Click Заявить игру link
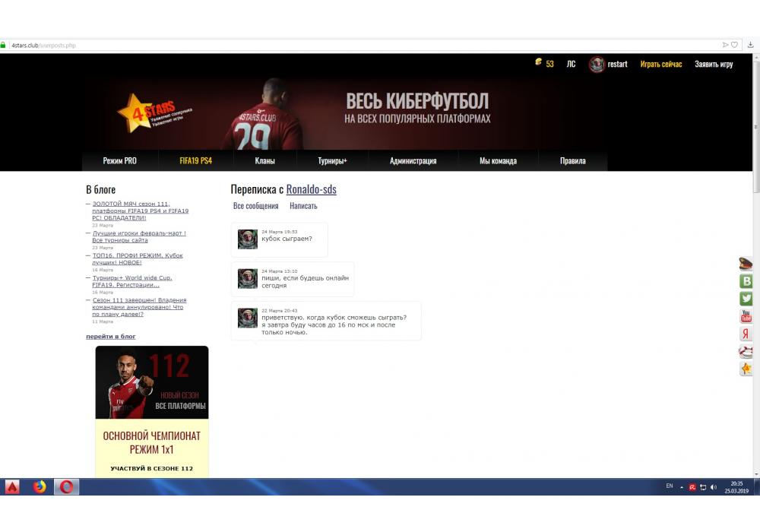The height and width of the screenshot is (532, 760). click(714, 64)
